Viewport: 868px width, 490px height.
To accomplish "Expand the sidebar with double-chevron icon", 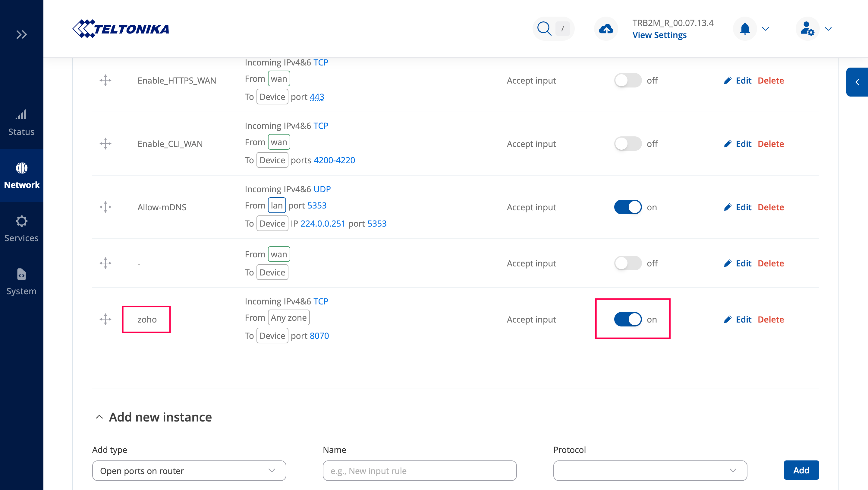I will coord(22,34).
